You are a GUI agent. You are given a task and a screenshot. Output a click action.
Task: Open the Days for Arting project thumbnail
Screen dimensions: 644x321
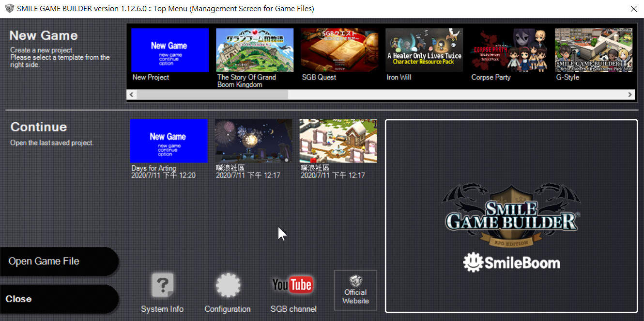pyautogui.click(x=169, y=141)
